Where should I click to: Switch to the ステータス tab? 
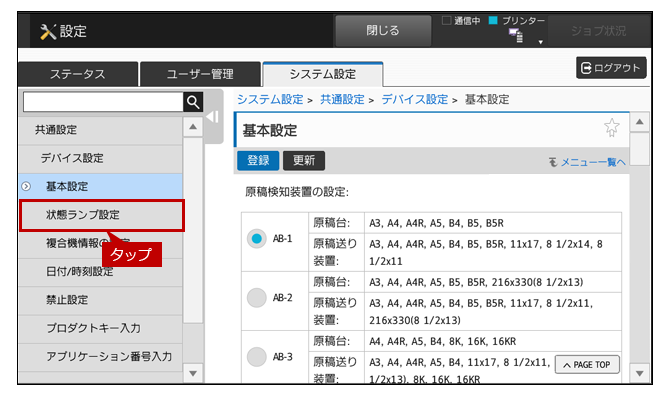point(78,74)
